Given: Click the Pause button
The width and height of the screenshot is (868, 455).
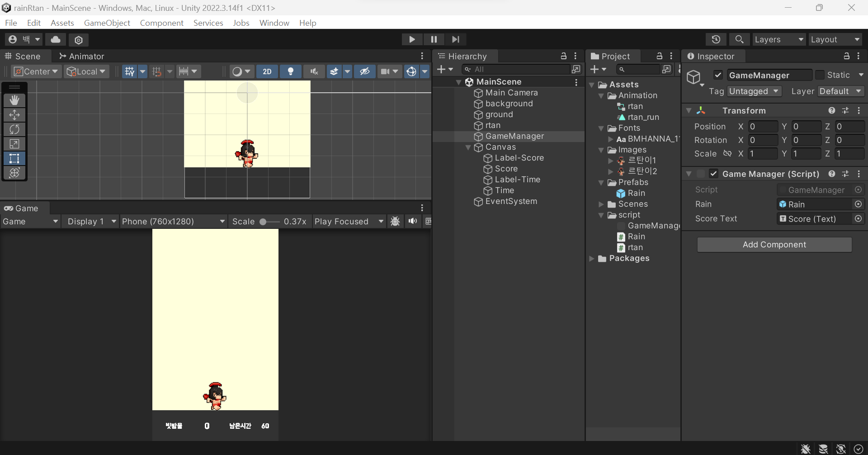Looking at the screenshot, I should tap(434, 39).
